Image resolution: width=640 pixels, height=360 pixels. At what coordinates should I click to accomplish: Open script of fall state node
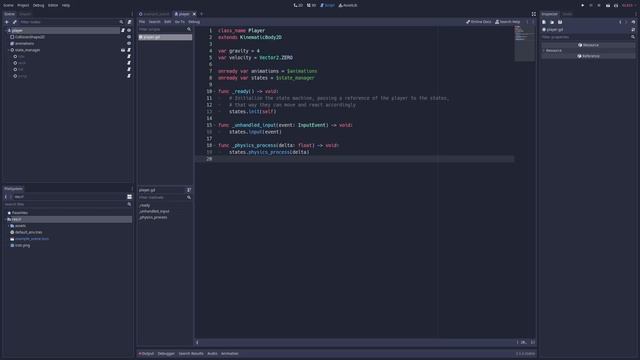coord(129,69)
